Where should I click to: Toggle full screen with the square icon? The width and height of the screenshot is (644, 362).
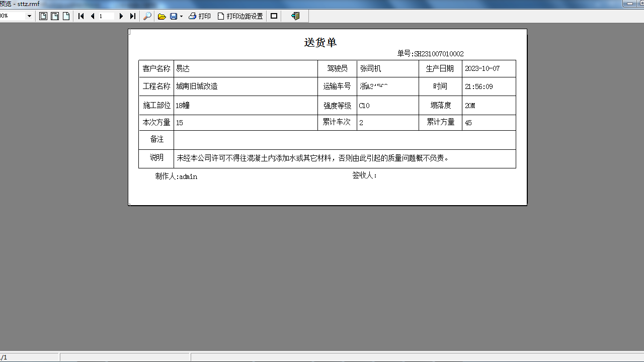(273, 16)
